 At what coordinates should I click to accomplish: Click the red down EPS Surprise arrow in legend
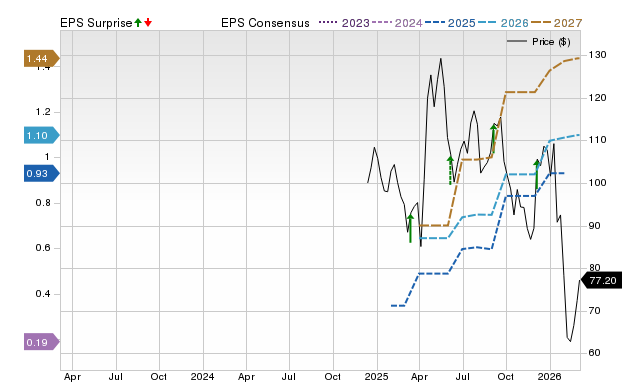pyautogui.click(x=148, y=23)
